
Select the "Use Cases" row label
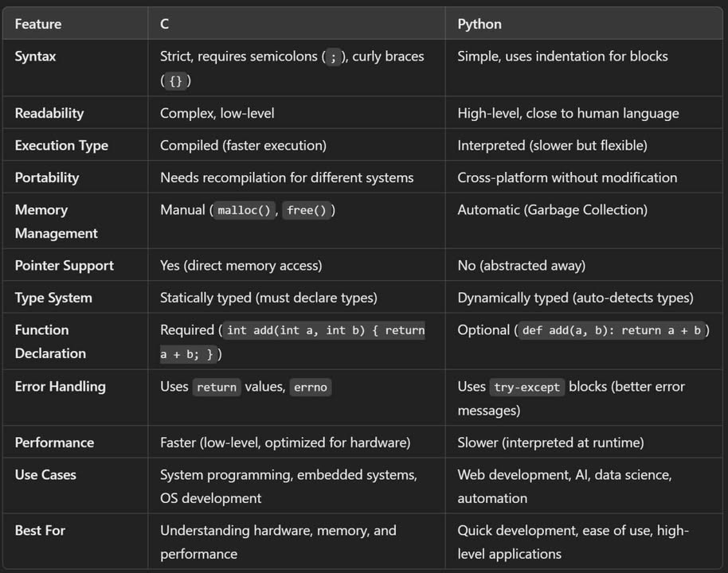click(x=45, y=474)
